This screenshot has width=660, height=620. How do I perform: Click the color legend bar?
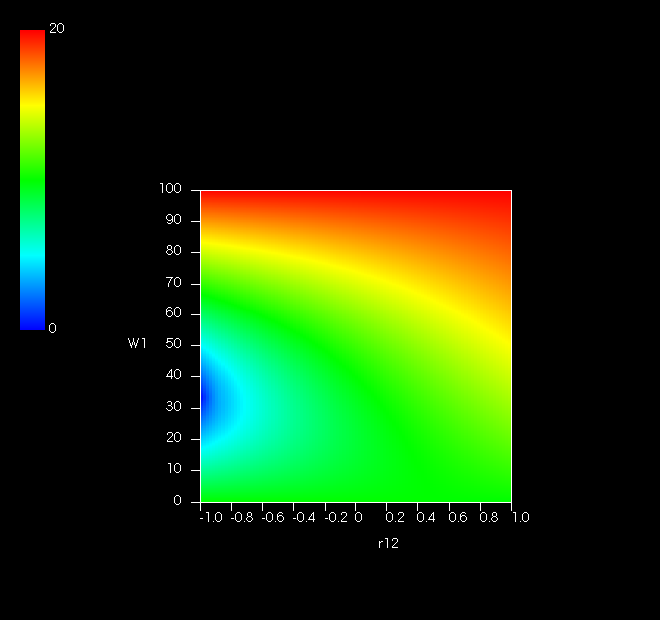[x=32, y=180]
